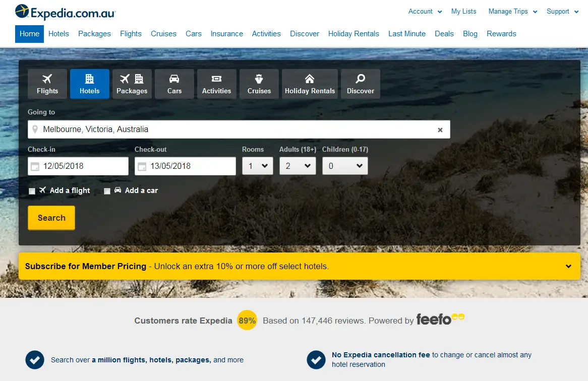This screenshot has height=381, width=588.
Task: Open the Support dropdown menu
Action: pos(562,12)
